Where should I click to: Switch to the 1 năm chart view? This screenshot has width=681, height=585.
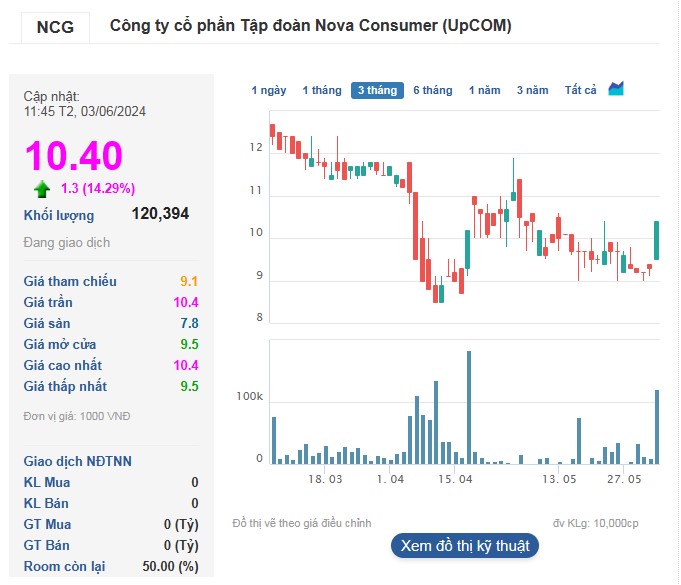point(484,90)
